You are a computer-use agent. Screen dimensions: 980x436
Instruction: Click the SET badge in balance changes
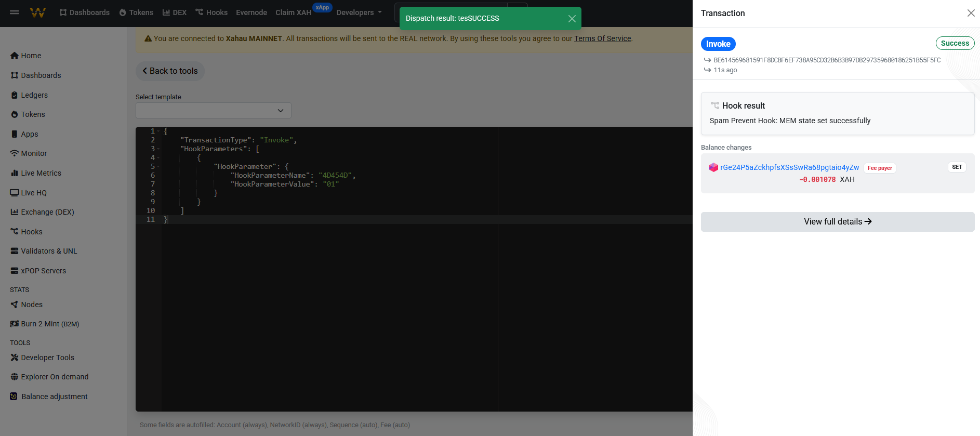[957, 167]
